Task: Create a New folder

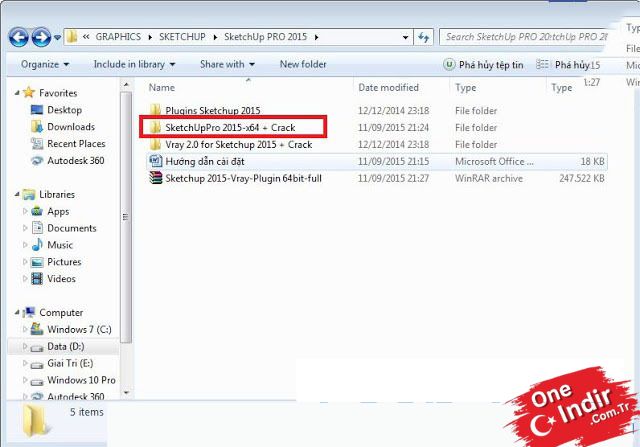Action: [303, 64]
